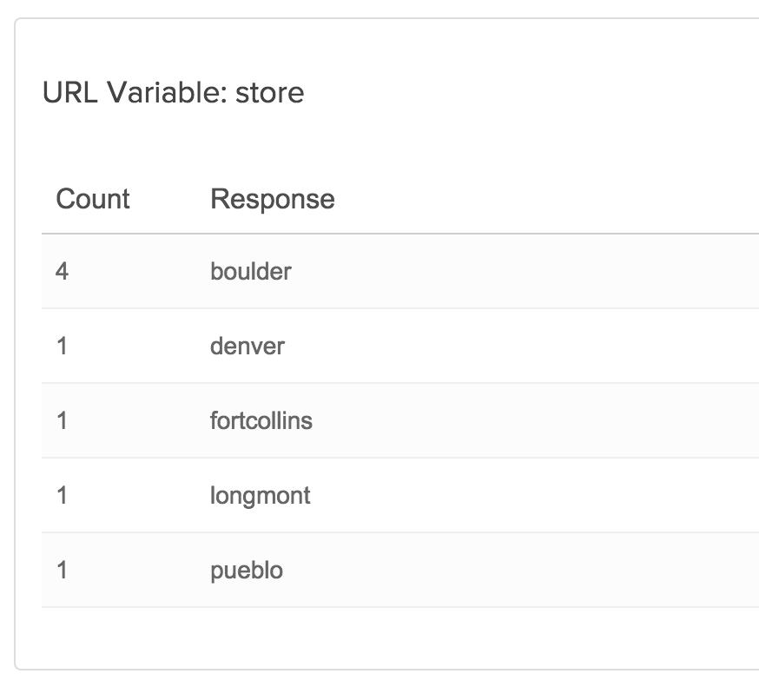The image size is (759, 700).
Task: Select the boulder response row
Action: pos(400,271)
